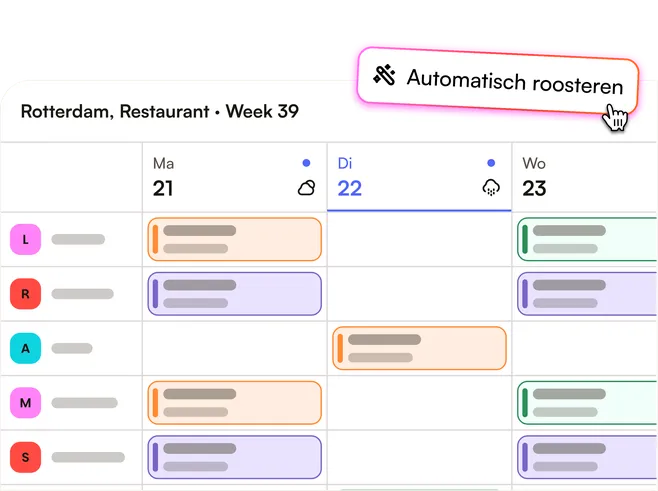Click the rain cloud icon on Tuesday 22

[491, 188]
